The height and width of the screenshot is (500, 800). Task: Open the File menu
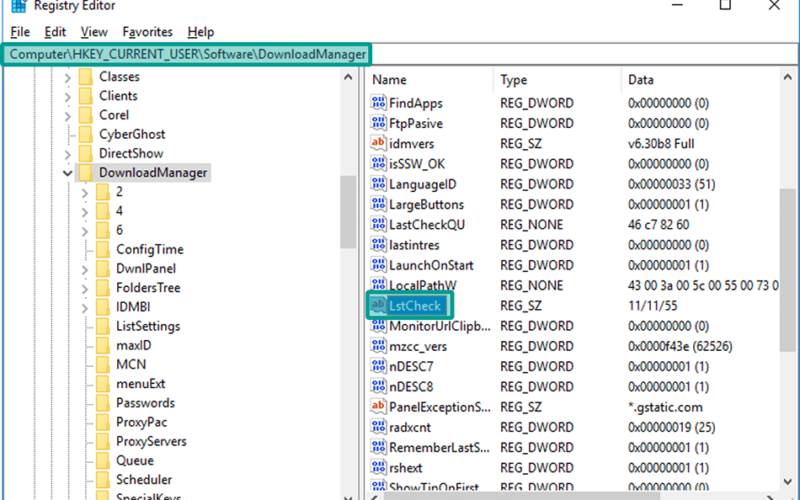[x=20, y=32]
